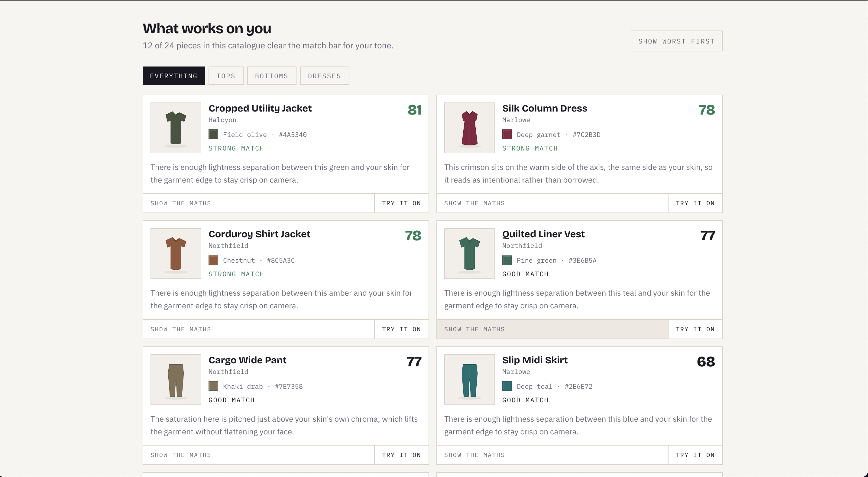Click the Chestnut #8C5A3C color swatch
868x477 pixels.
tap(213, 260)
